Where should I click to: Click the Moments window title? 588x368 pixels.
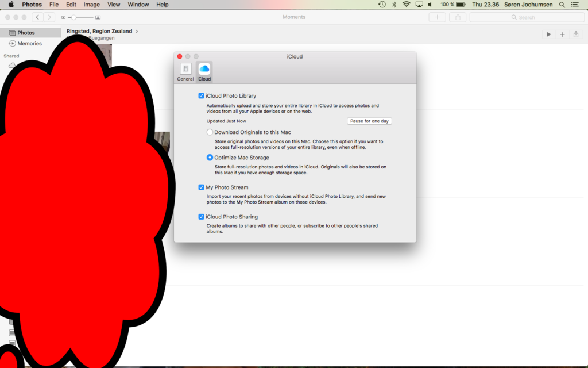point(294,17)
